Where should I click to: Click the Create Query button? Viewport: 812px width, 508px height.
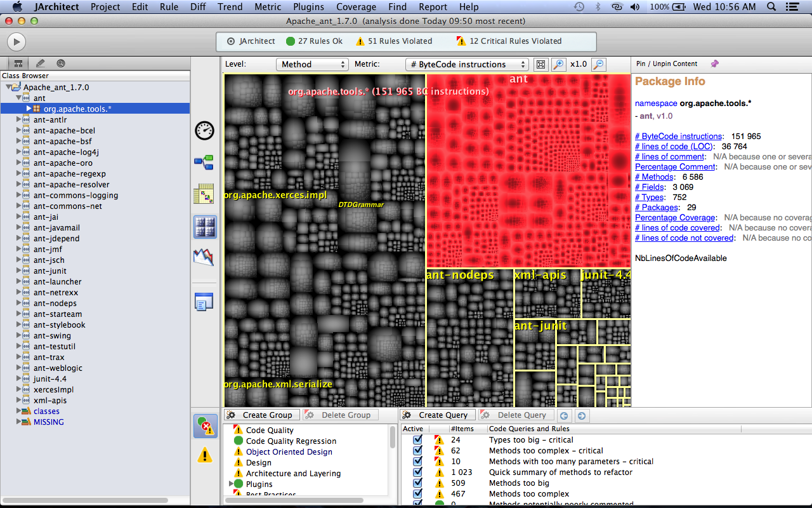pos(437,415)
